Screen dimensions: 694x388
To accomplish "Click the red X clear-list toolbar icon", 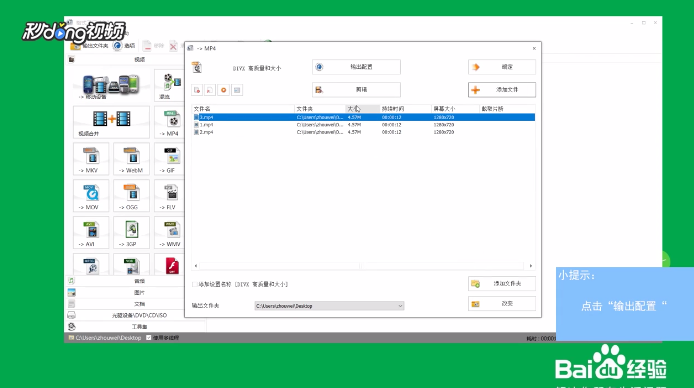I will [x=173, y=46].
